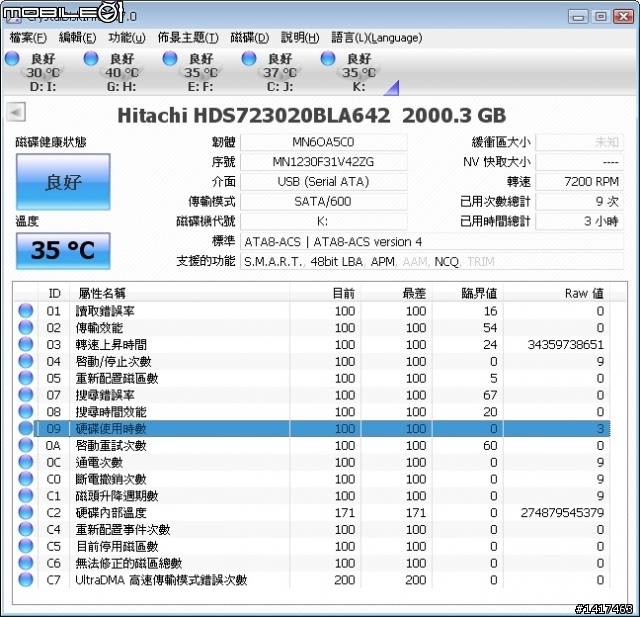Open the 佈景主題(T) menu
The image size is (640, 617).
point(188,38)
